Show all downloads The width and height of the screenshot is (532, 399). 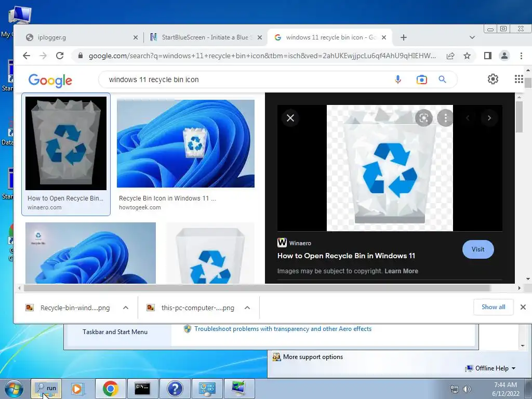[494, 307]
